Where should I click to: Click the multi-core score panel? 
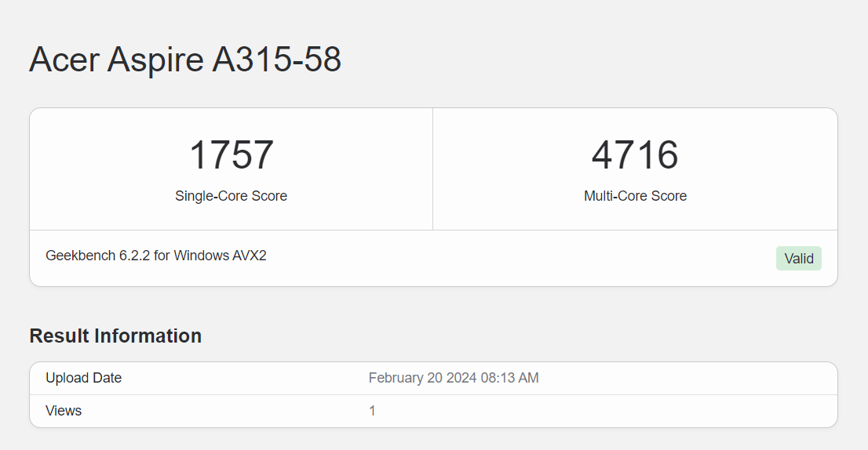635,169
